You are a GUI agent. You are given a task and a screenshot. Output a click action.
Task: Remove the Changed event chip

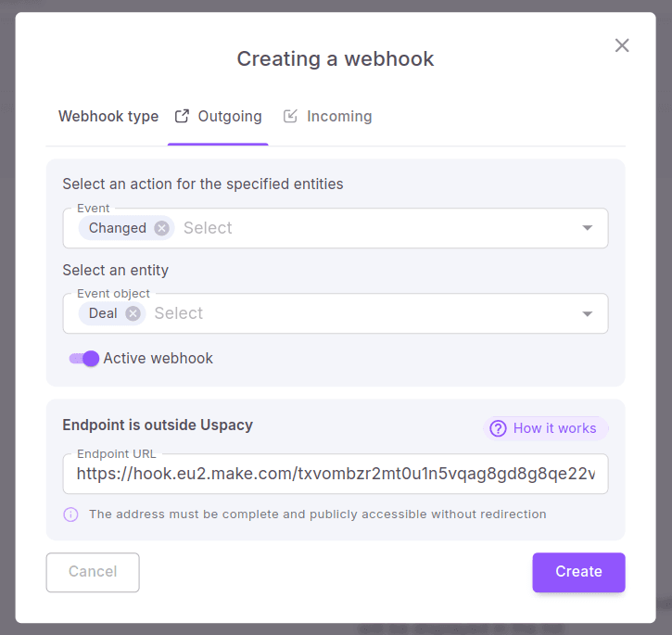(x=162, y=228)
